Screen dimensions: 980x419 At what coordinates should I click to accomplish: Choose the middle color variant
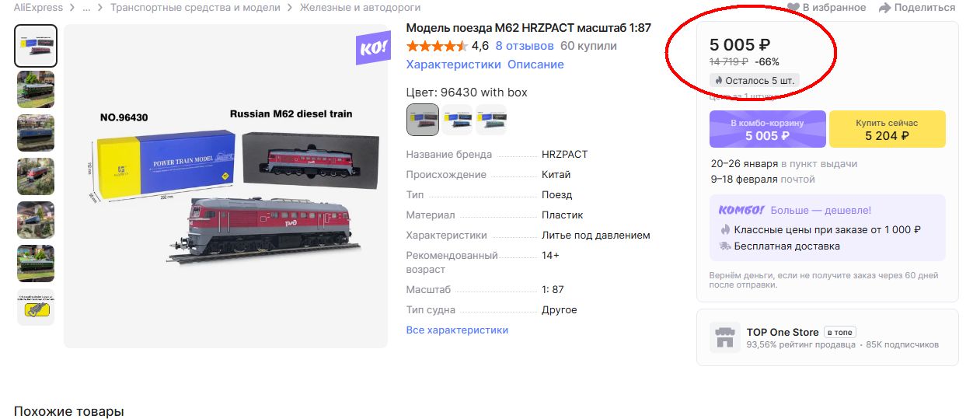(x=457, y=120)
